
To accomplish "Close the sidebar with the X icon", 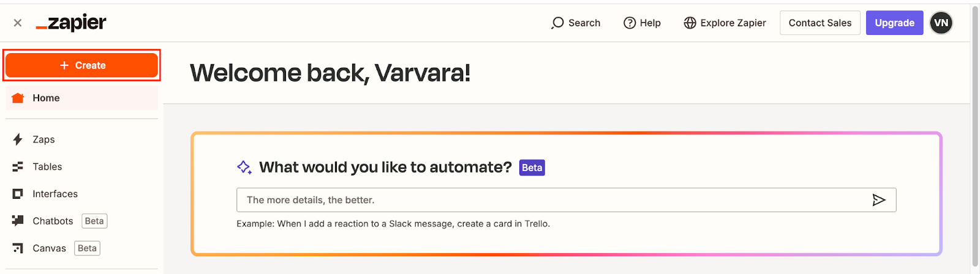I will pyautogui.click(x=18, y=23).
